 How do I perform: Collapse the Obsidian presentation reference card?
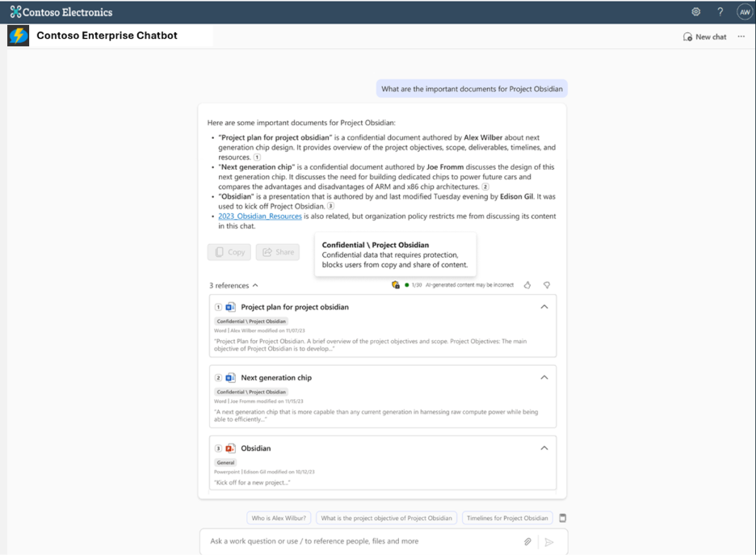click(x=544, y=448)
